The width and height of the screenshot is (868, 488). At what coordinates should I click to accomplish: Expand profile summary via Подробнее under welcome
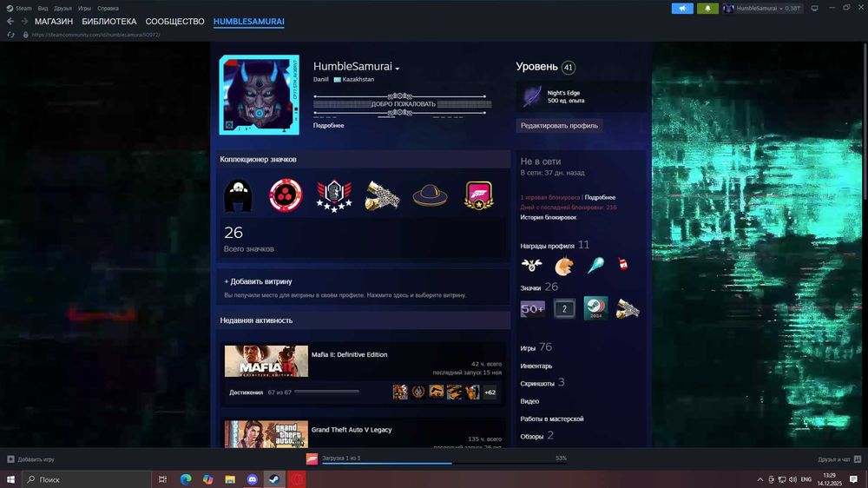(x=328, y=126)
